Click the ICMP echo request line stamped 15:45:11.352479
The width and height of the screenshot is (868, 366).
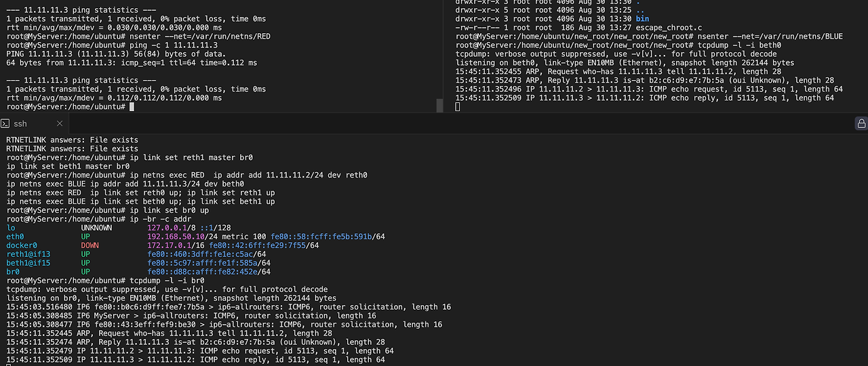199,350
